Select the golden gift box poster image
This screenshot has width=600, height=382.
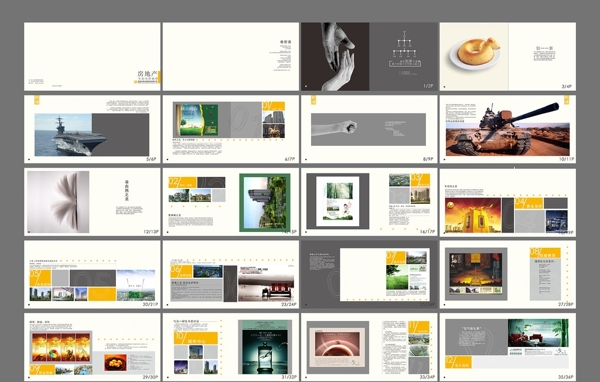pyautogui.click(x=473, y=215)
